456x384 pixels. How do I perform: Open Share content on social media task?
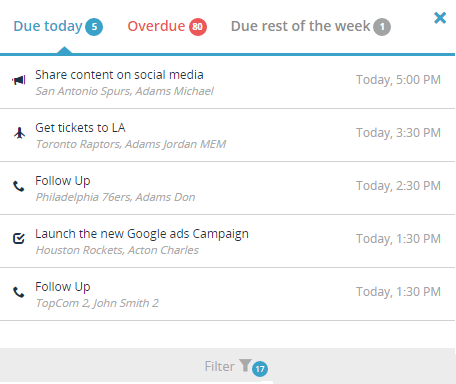(x=119, y=75)
